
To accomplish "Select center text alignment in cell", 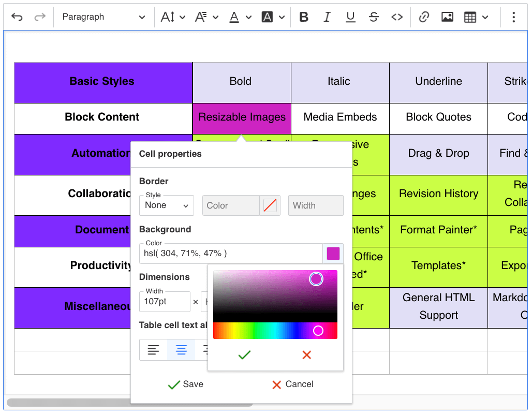I will (181, 350).
